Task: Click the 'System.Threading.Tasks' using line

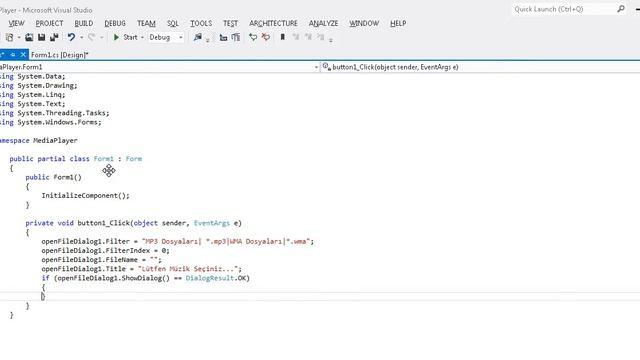Action: tap(55, 113)
